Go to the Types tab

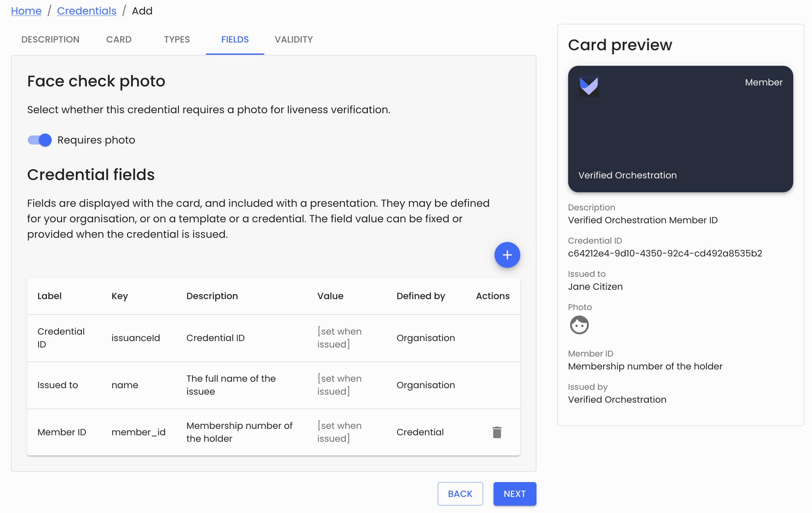pos(177,39)
